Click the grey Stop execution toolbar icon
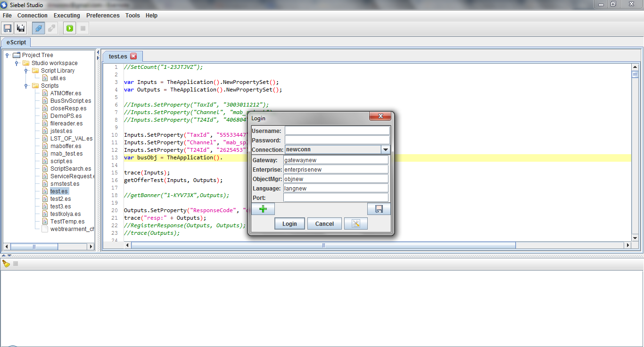This screenshot has height=347, width=644. 83,28
